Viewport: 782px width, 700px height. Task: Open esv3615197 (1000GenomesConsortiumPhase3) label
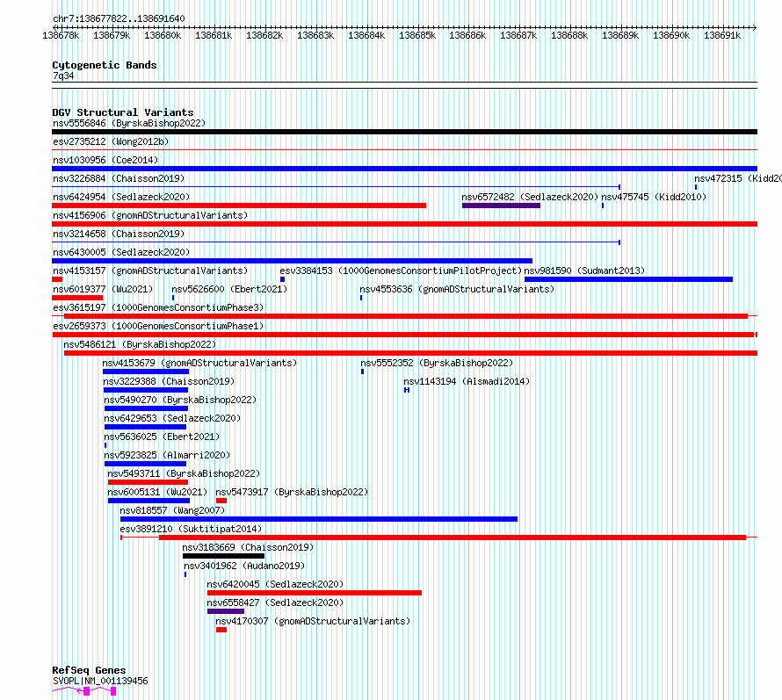point(158,307)
